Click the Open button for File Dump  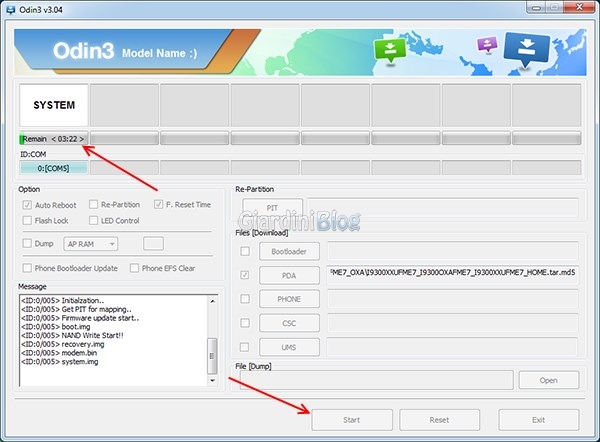549,380
